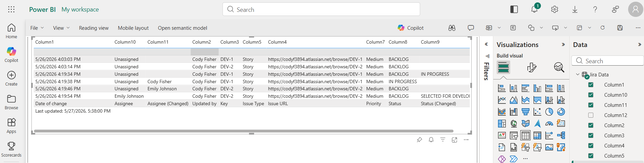The width and height of the screenshot is (644, 163).
Task: Click the Power BI logo text
Action: coord(42,9)
